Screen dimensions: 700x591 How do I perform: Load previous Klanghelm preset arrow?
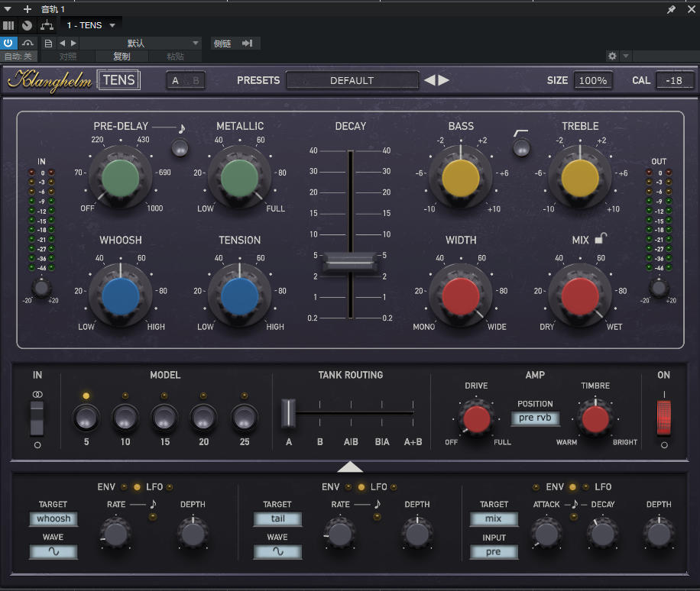coord(429,80)
